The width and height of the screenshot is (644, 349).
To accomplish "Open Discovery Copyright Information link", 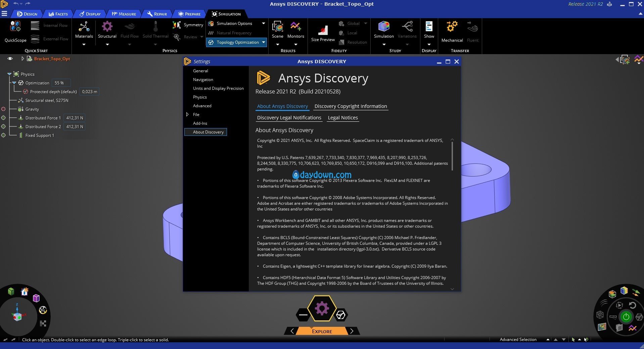I will click(351, 106).
